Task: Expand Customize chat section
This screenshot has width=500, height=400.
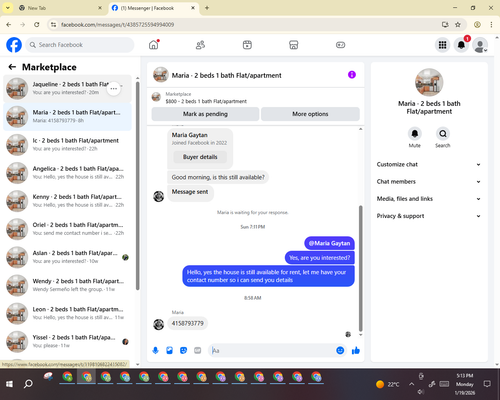Action: coord(429,164)
